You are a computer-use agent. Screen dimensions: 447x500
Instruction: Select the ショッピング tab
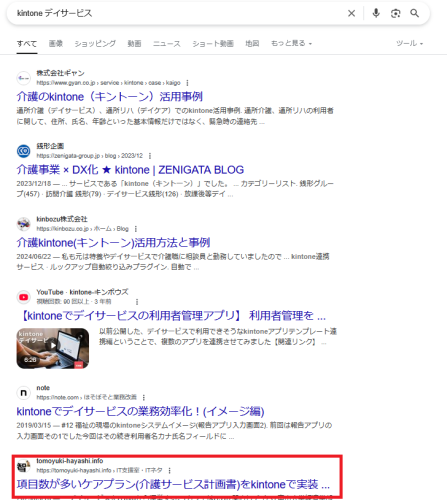(x=95, y=43)
